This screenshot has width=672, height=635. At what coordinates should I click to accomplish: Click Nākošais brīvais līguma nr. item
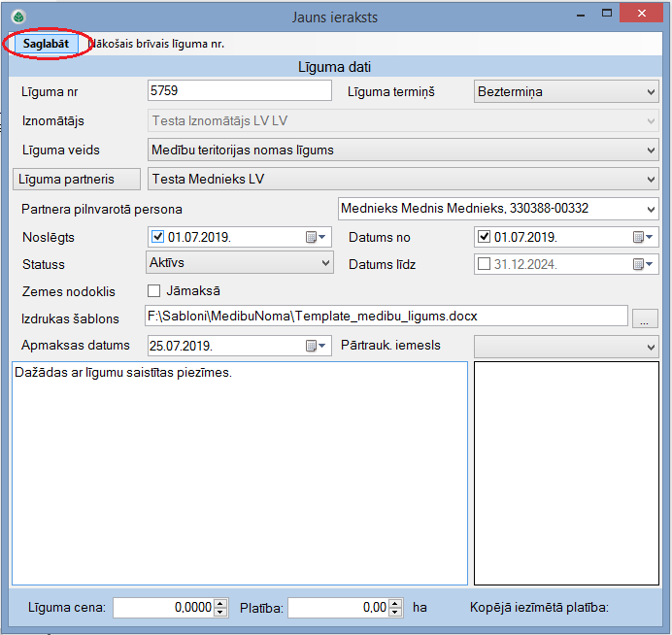click(x=157, y=44)
